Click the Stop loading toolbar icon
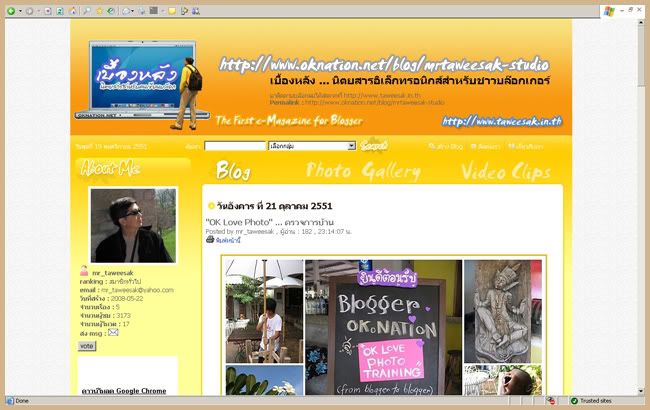The height and width of the screenshot is (410, 650). (48, 11)
